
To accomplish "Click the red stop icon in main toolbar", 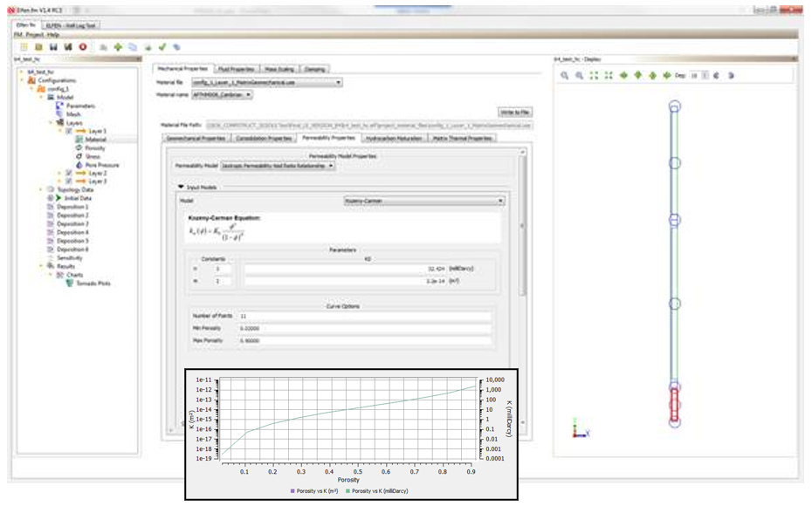I will click(83, 47).
